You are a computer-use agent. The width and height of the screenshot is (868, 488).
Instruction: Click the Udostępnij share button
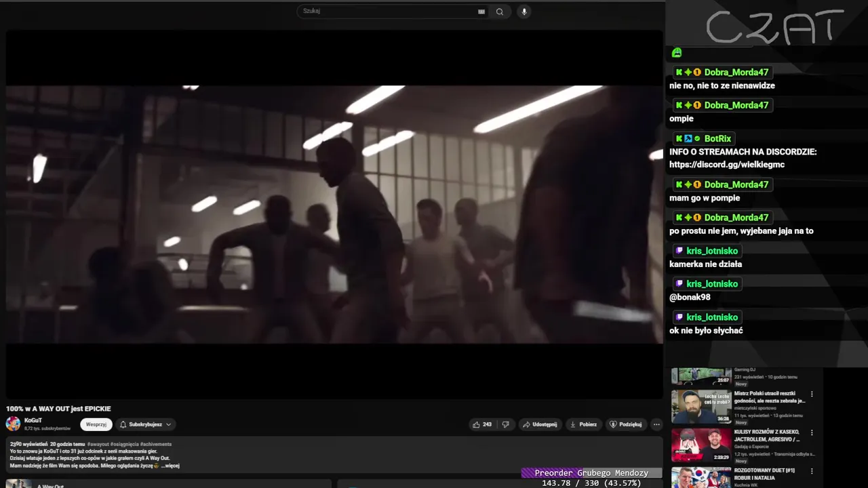[x=540, y=424]
